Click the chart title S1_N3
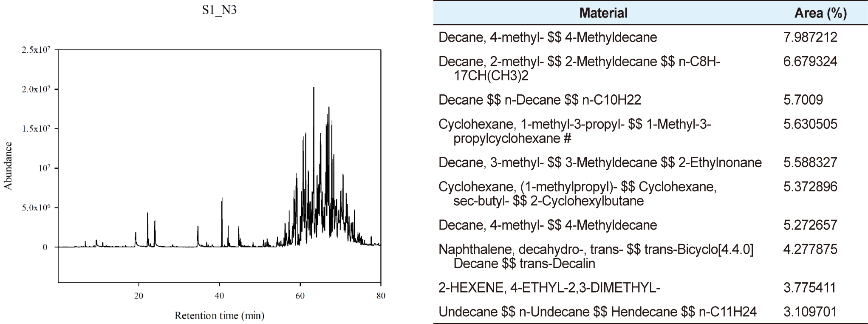Screen dimensions: 868x324 click(x=219, y=11)
